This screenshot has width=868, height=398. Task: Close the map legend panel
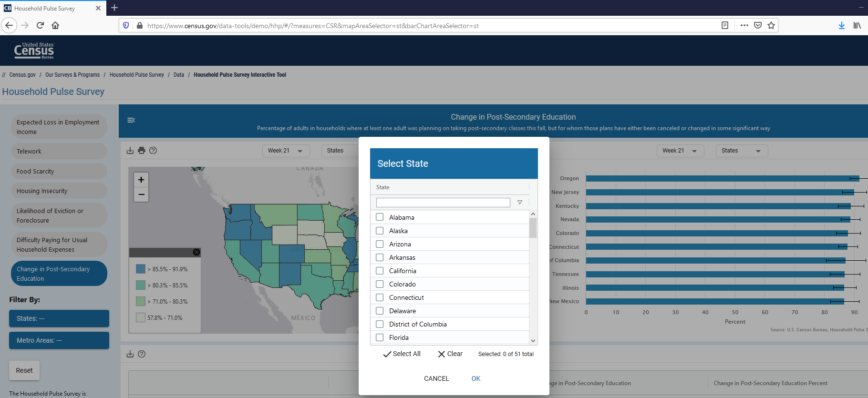pos(196,252)
